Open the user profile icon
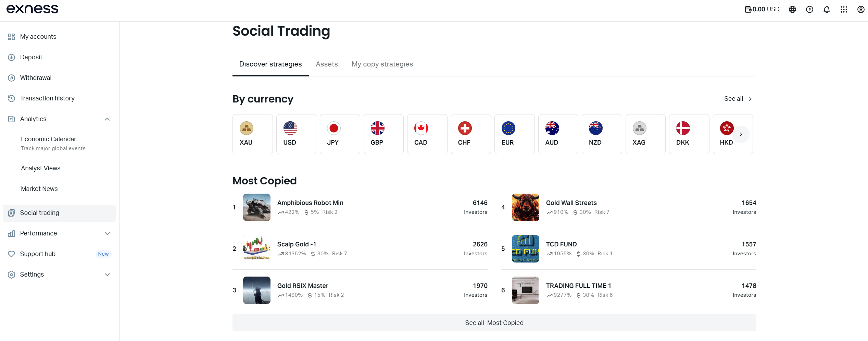The width and height of the screenshot is (868, 341). 861,10
